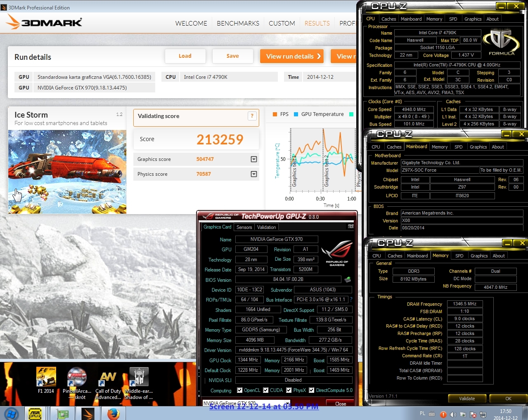
Task: Click the 3DMark icon on the taskbar
Action: pyautogui.click(x=88, y=413)
